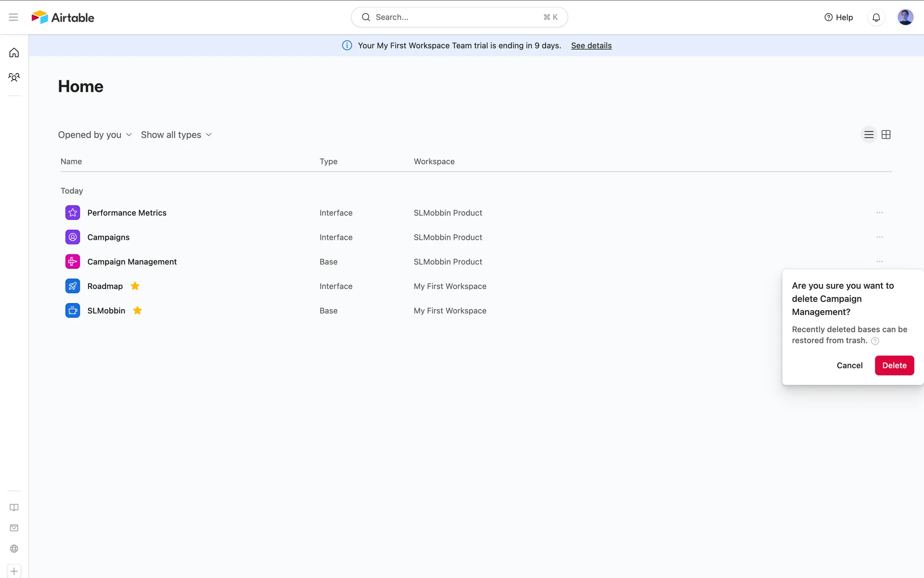The height and width of the screenshot is (578, 924).
Task: Open Performance Metrics more options menu
Action: click(879, 212)
